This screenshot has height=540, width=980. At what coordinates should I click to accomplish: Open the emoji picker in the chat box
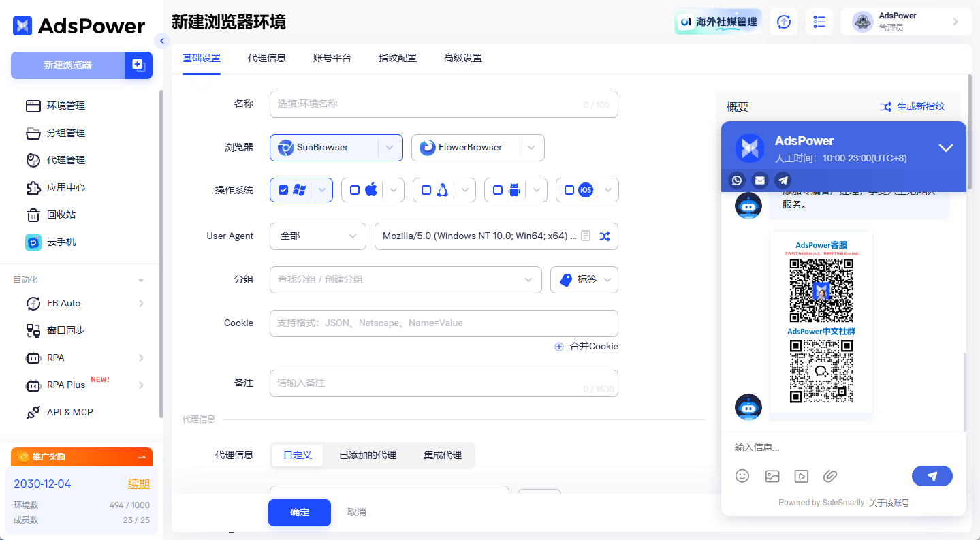pyautogui.click(x=742, y=476)
